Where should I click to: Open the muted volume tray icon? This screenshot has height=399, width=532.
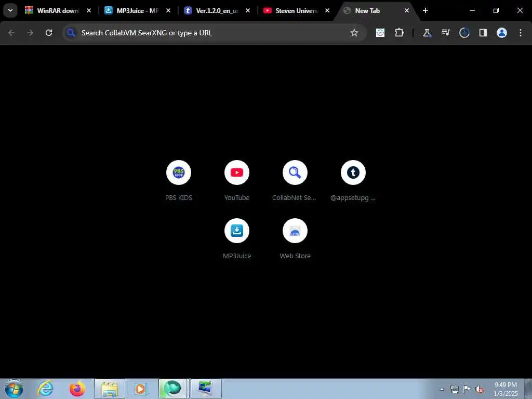point(480,390)
